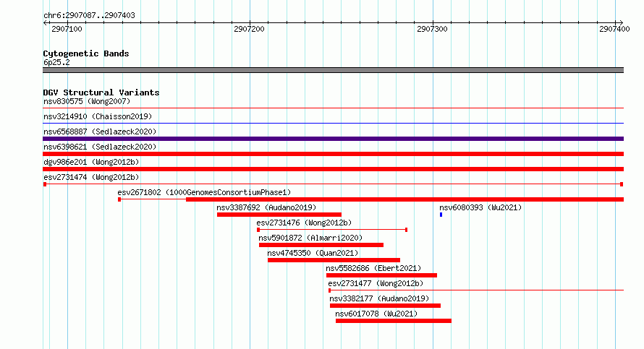Open esv2731477 (Wong2012b) label
The height and width of the screenshot is (349, 644).
[376, 283]
